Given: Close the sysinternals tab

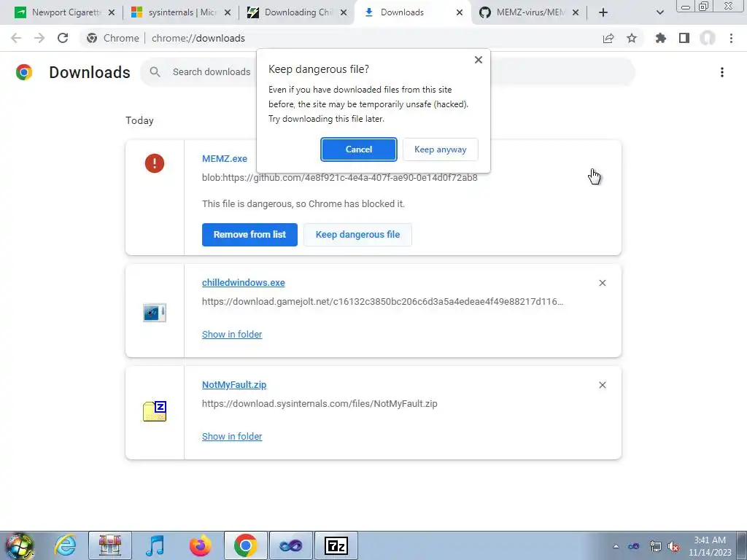Looking at the screenshot, I should 228,13.
